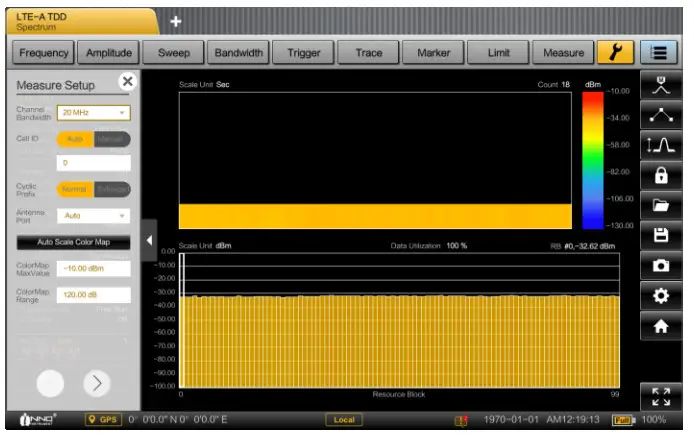Click the Cell ID value field
The height and width of the screenshot is (444, 694).
pos(94,163)
